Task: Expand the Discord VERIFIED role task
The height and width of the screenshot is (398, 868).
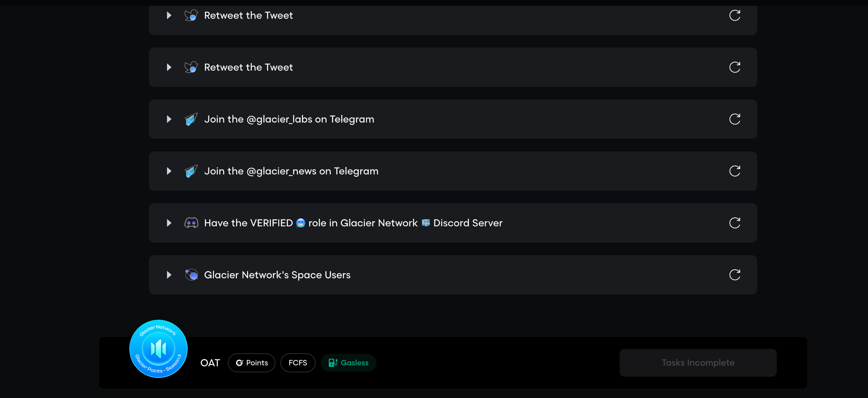Action: coord(169,223)
